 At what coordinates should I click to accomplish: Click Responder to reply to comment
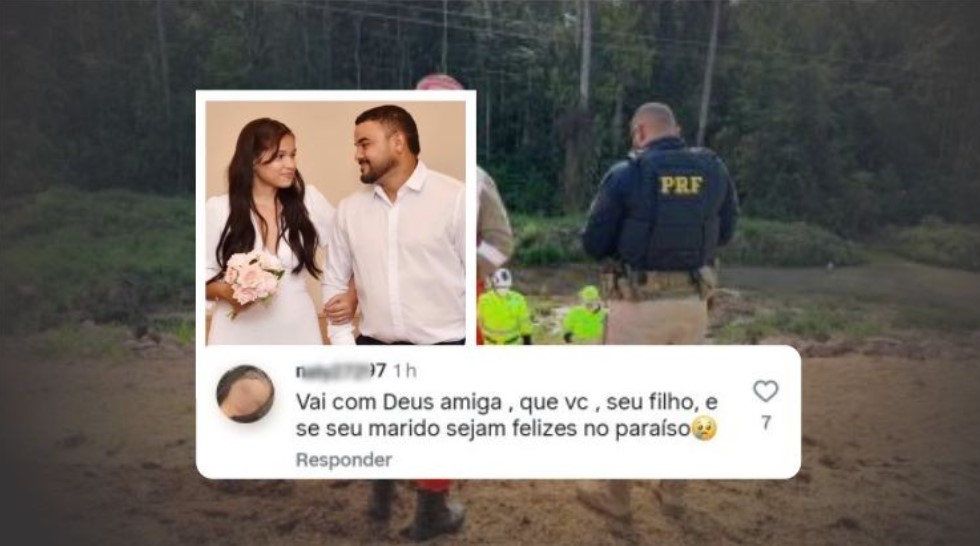[x=344, y=460]
